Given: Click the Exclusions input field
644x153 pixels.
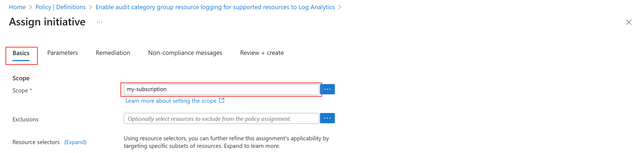Looking at the screenshot, I should [221, 118].
